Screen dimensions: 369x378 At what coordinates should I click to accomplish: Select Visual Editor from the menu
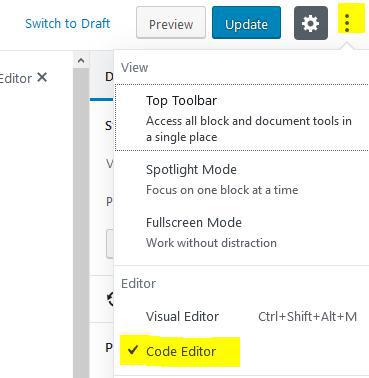242,316
